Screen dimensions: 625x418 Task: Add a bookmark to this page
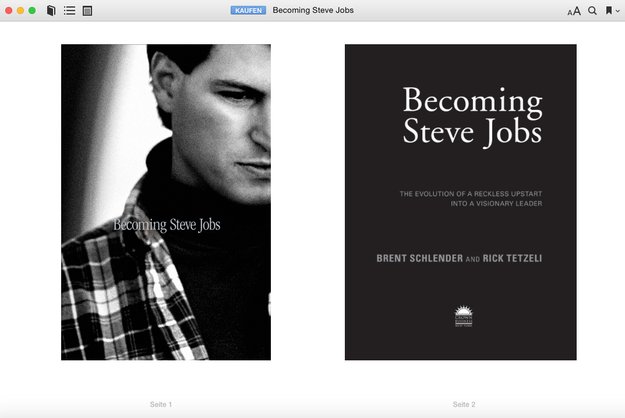609,10
